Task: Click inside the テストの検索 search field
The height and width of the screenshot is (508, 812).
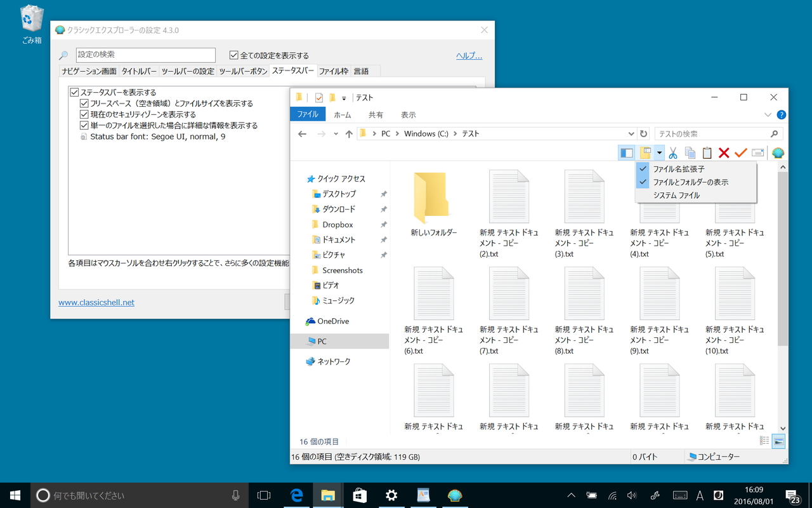Action: pyautogui.click(x=710, y=133)
